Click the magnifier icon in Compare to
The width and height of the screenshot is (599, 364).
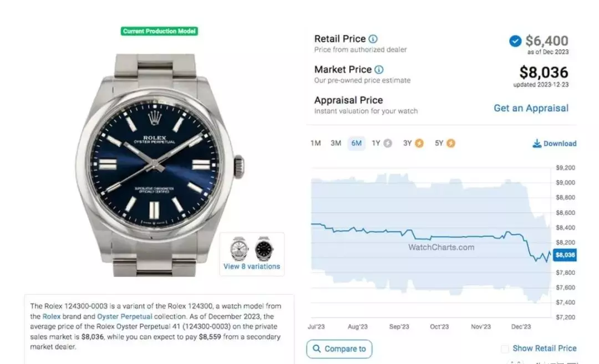[317, 348]
